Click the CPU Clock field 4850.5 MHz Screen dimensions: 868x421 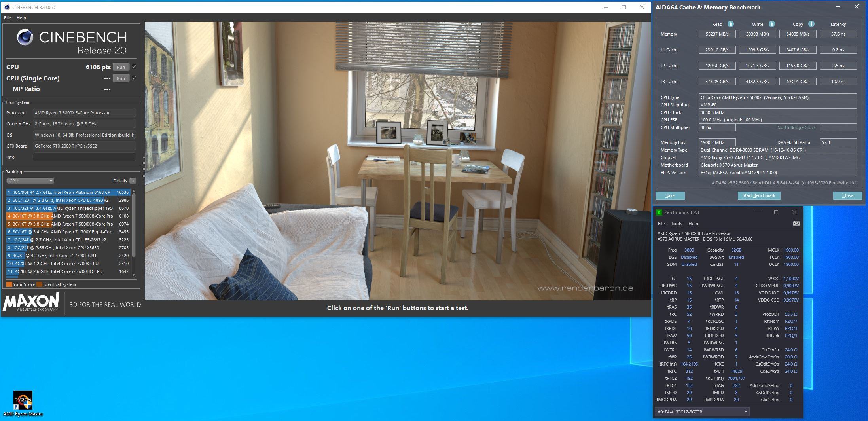pos(777,112)
